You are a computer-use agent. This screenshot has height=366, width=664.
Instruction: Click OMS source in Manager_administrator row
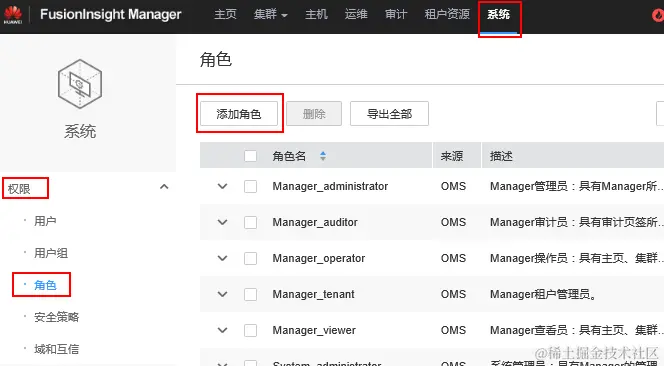click(x=453, y=186)
